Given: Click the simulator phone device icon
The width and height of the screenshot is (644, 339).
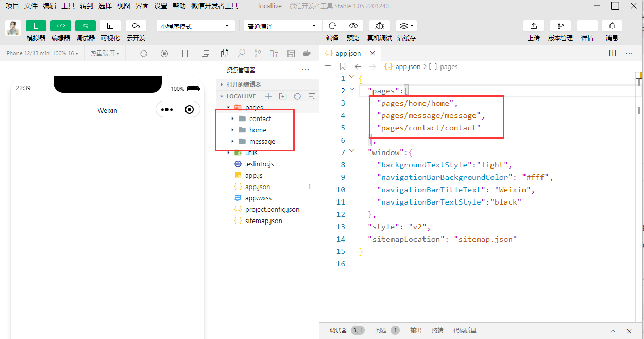Looking at the screenshot, I should tap(185, 54).
